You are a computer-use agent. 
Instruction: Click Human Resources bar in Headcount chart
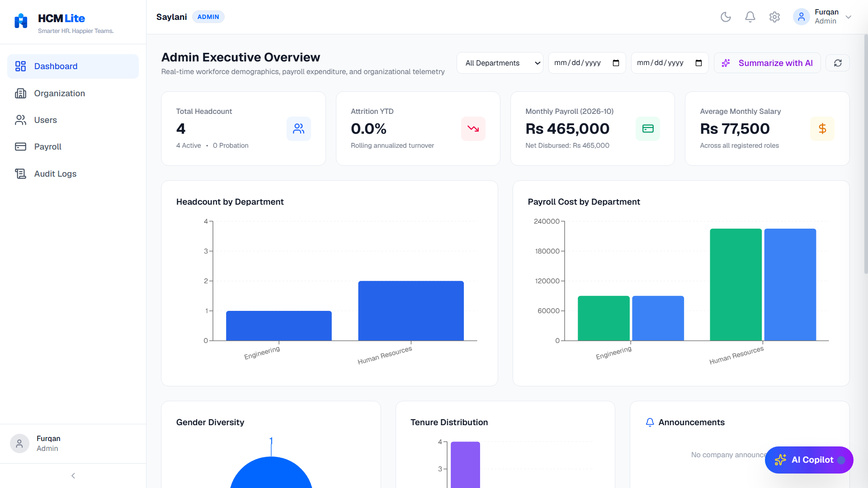click(x=411, y=311)
